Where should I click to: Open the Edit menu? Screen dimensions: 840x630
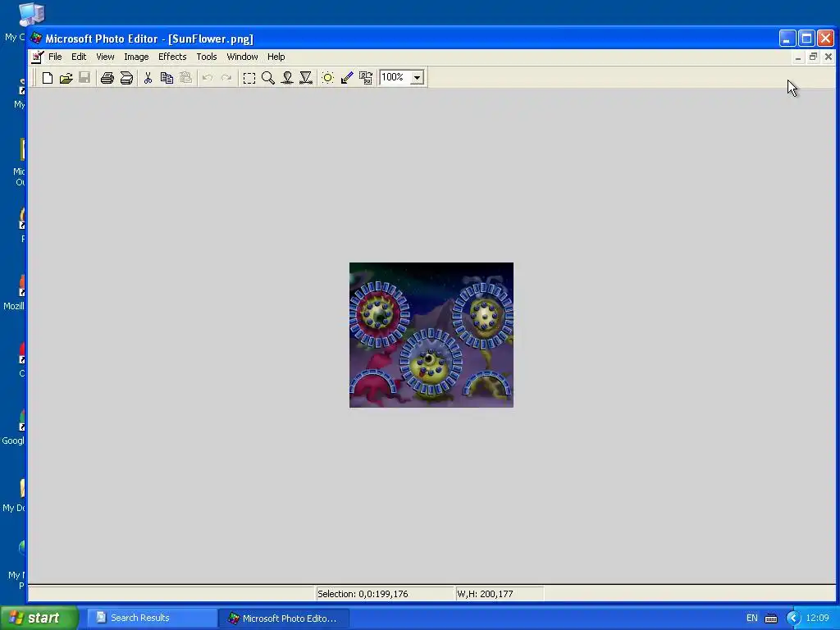tap(79, 57)
